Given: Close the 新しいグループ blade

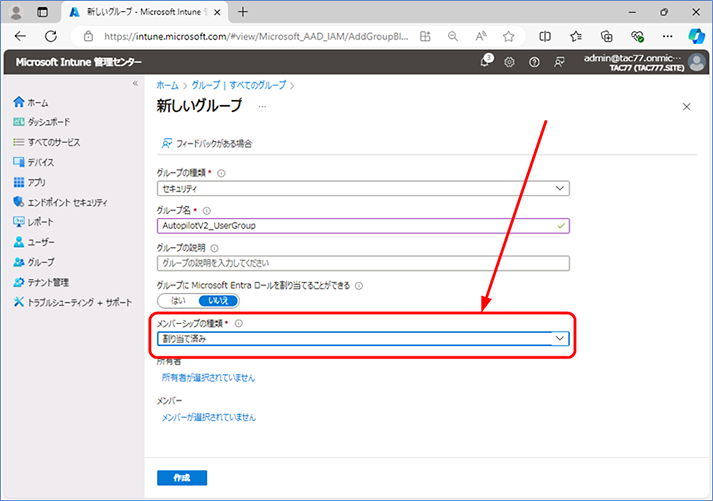Looking at the screenshot, I should pos(687,106).
